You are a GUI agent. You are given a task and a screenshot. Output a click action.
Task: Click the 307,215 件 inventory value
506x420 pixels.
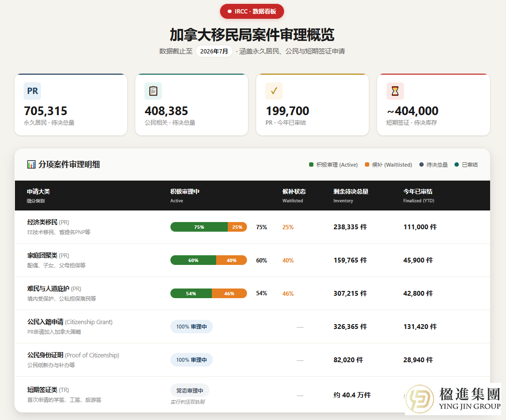(x=350, y=293)
